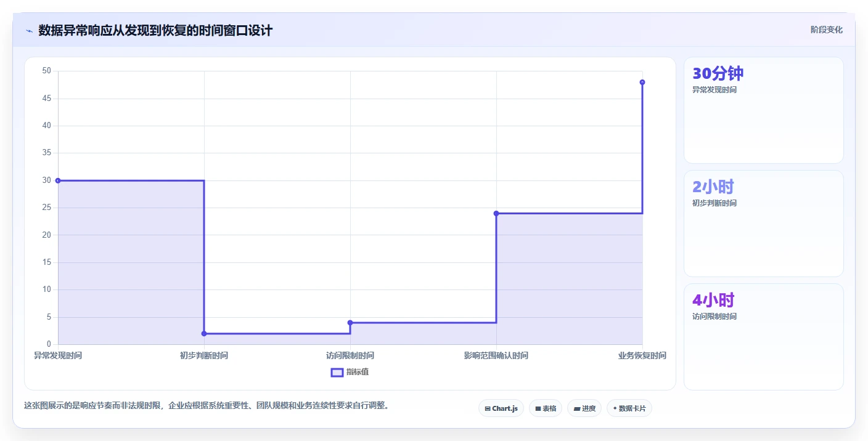Click the x-axis label 访问限制时间
This screenshot has height=441, width=868.
(350, 355)
